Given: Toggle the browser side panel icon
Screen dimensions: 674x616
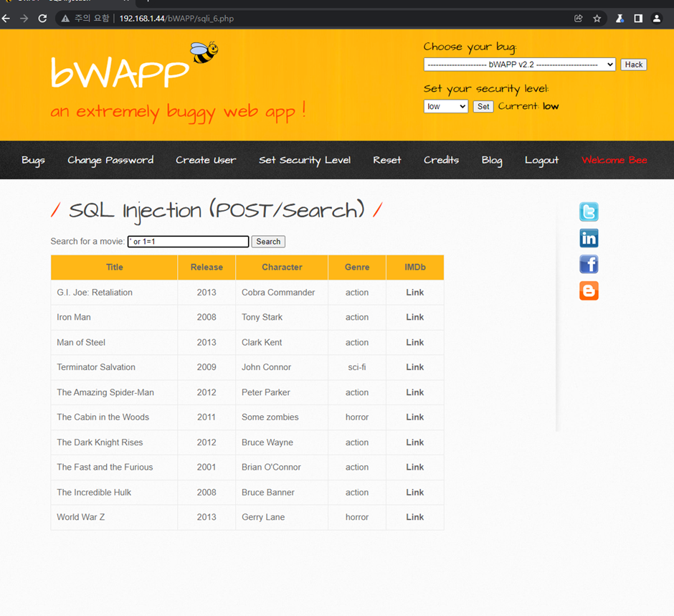Looking at the screenshot, I should coord(638,19).
